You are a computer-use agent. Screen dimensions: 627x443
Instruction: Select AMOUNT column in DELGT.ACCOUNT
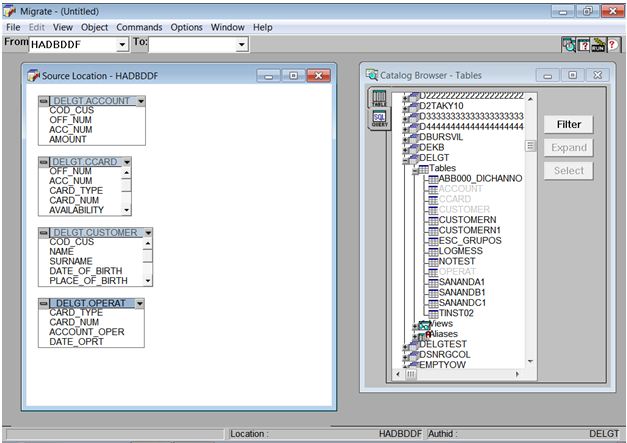tap(68, 140)
